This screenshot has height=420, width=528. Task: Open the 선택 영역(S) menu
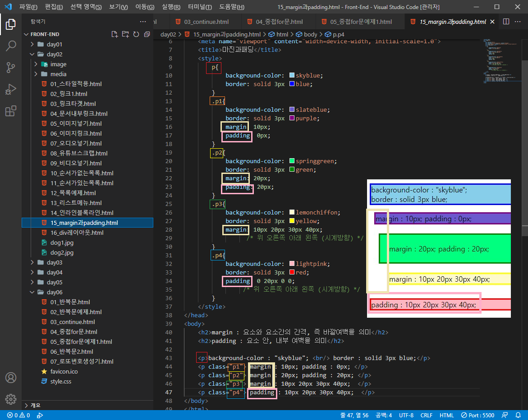(86, 7)
